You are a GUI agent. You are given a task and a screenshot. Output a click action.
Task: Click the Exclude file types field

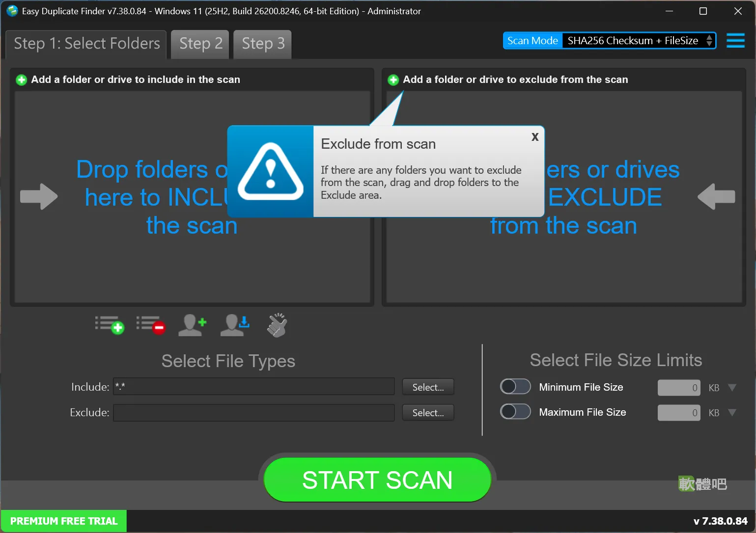click(253, 413)
